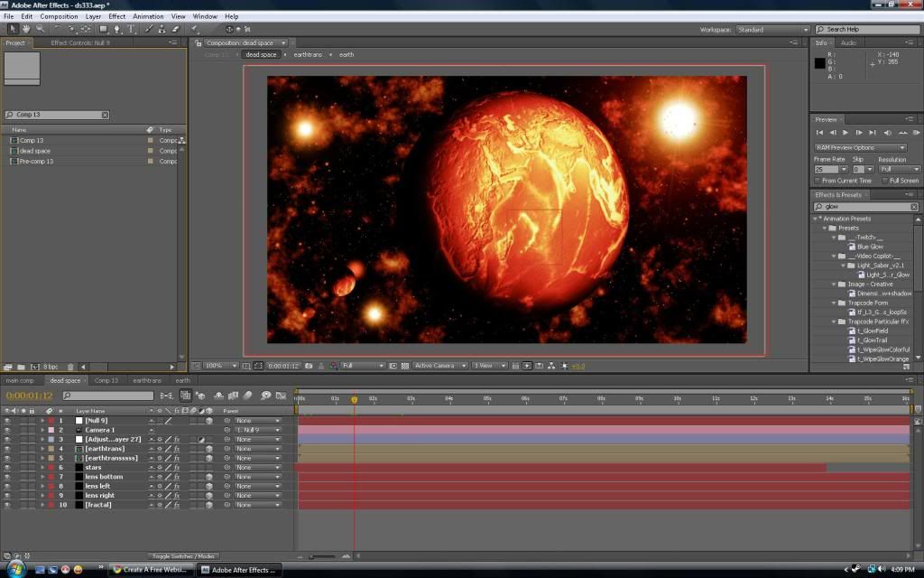The width and height of the screenshot is (924, 578).
Task: Select the Type text tool
Action: coord(132,29)
